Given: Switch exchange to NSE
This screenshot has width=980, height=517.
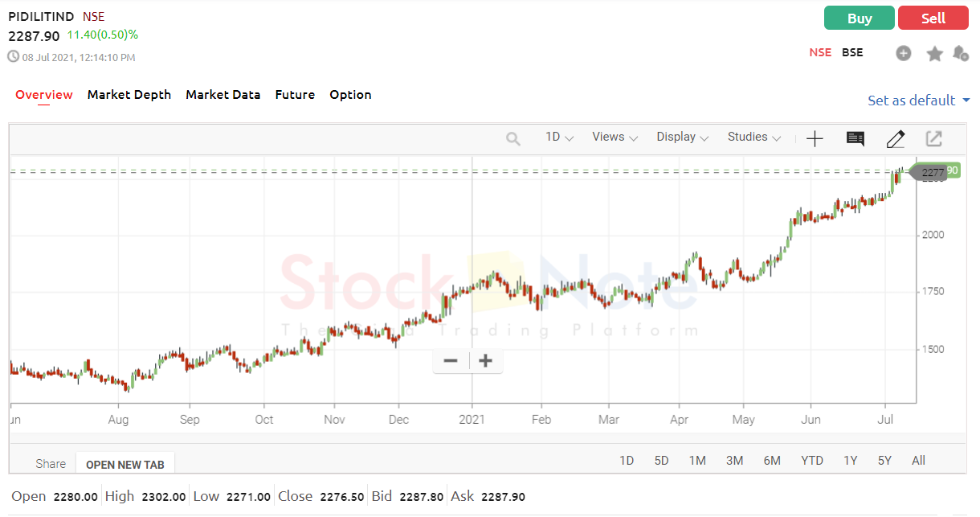Looking at the screenshot, I should click(x=820, y=52).
